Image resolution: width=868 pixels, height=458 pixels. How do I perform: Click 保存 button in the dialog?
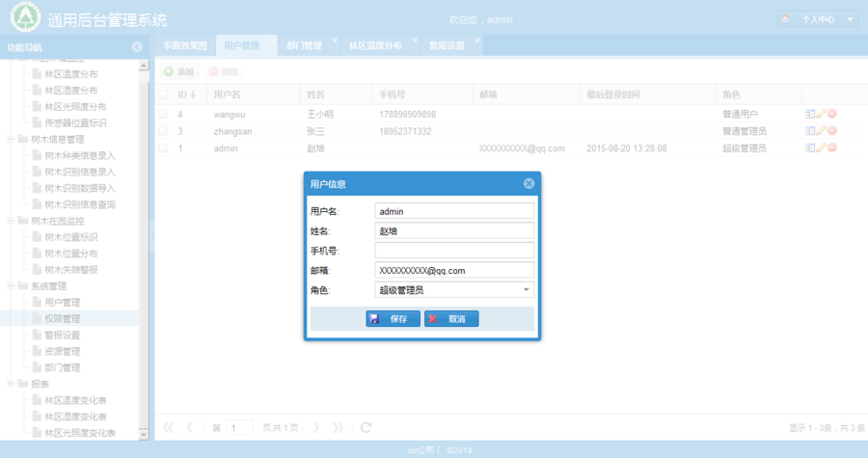tap(393, 318)
